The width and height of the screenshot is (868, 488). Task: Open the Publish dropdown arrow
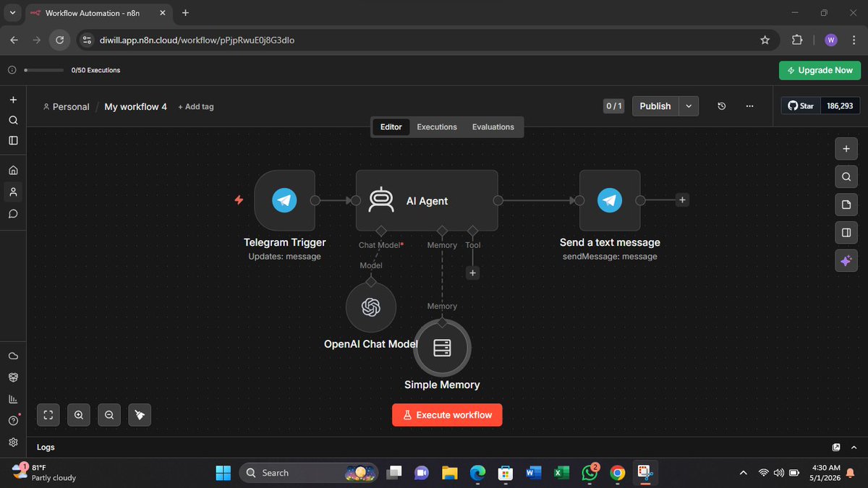click(689, 106)
